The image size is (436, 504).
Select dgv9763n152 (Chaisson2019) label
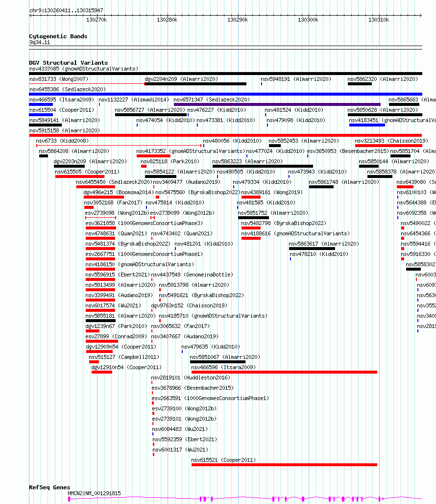[189, 305]
